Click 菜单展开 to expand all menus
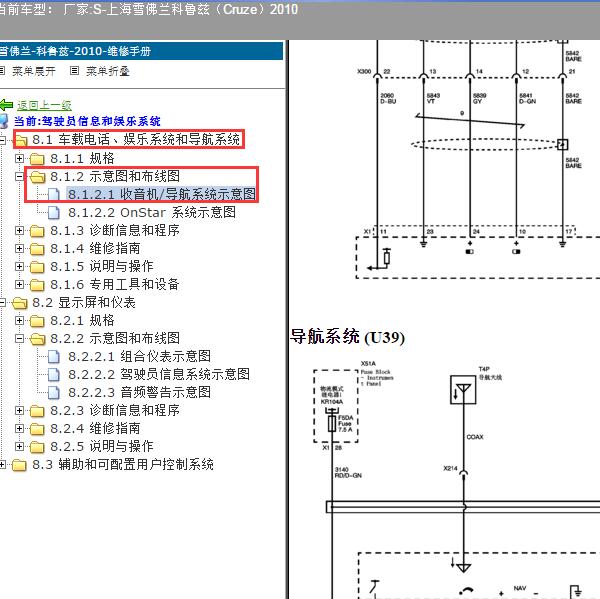600x599 pixels. click(x=34, y=71)
